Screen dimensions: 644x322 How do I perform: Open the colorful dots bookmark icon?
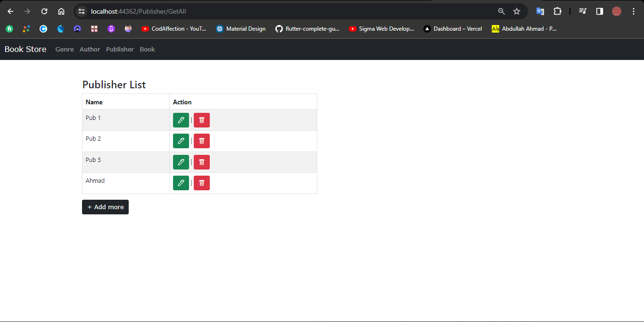tap(26, 29)
